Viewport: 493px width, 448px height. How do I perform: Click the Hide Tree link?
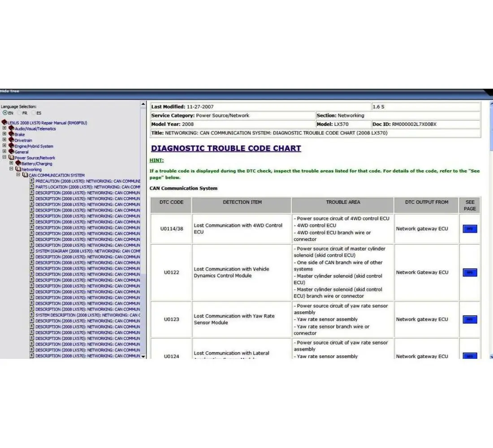click(9, 91)
